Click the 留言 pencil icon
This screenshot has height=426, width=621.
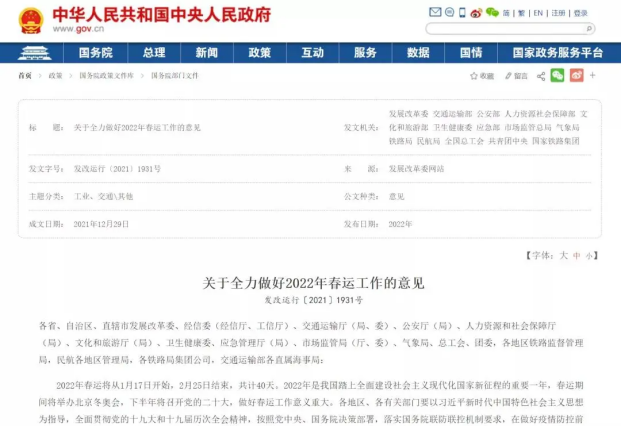pyautogui.click(x=507, y=75)
